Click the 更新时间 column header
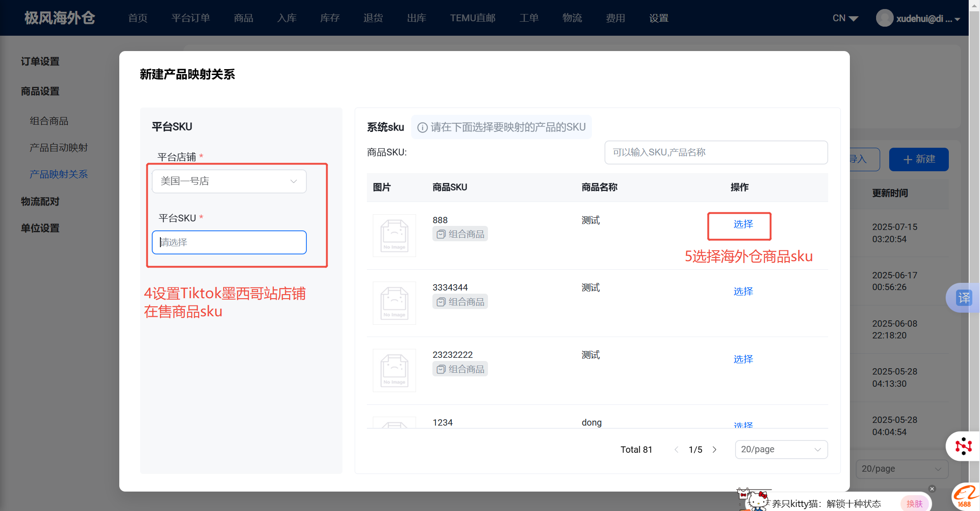Screen dimensions: 980x511 (x=890, y=193)
